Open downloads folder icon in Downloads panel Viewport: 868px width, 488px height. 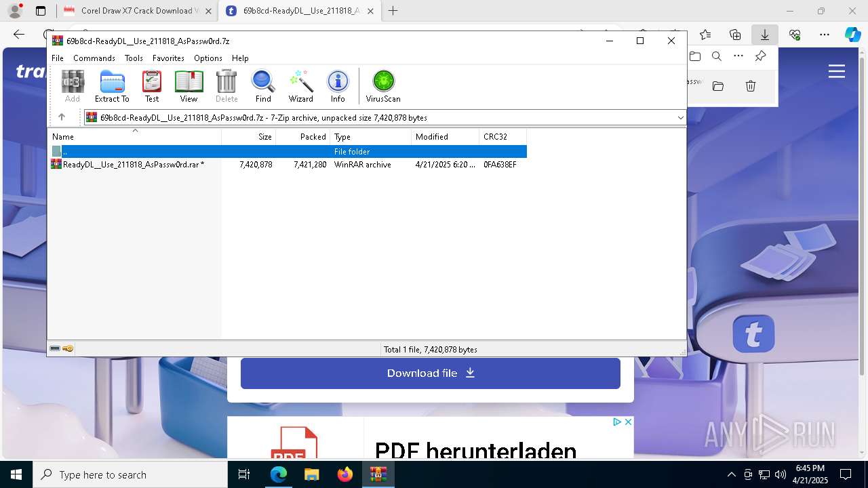click(695, 56)
